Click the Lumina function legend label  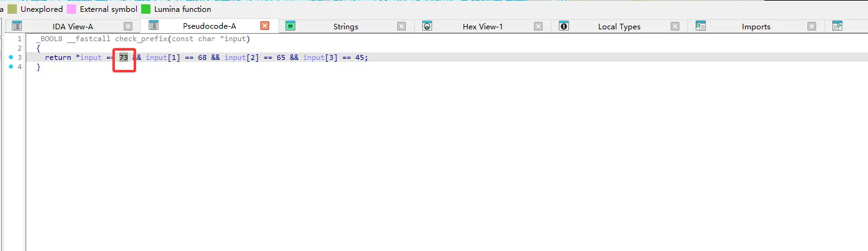click(182, 9)
